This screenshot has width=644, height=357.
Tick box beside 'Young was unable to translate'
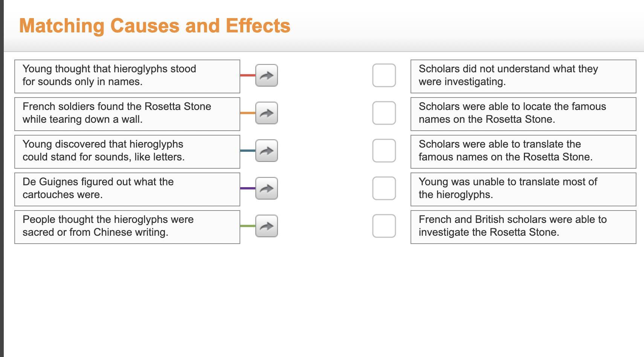click(384, 188)
